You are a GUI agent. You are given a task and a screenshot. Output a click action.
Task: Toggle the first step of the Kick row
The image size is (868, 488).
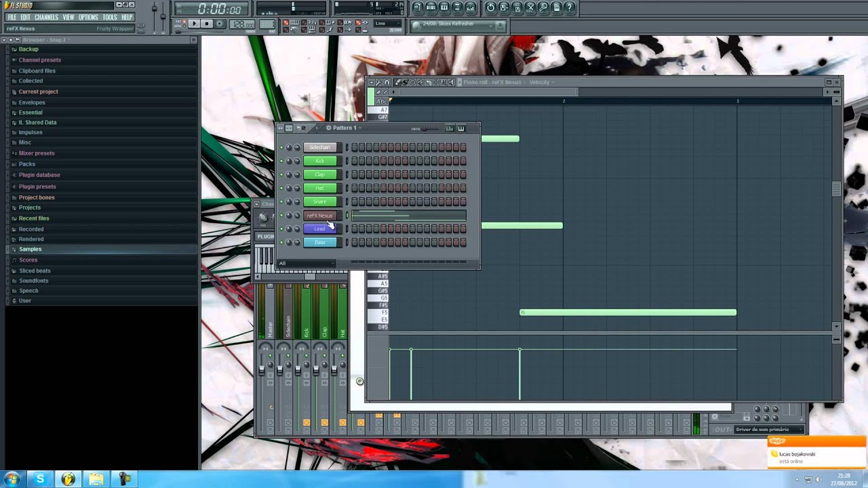point(355,161)
